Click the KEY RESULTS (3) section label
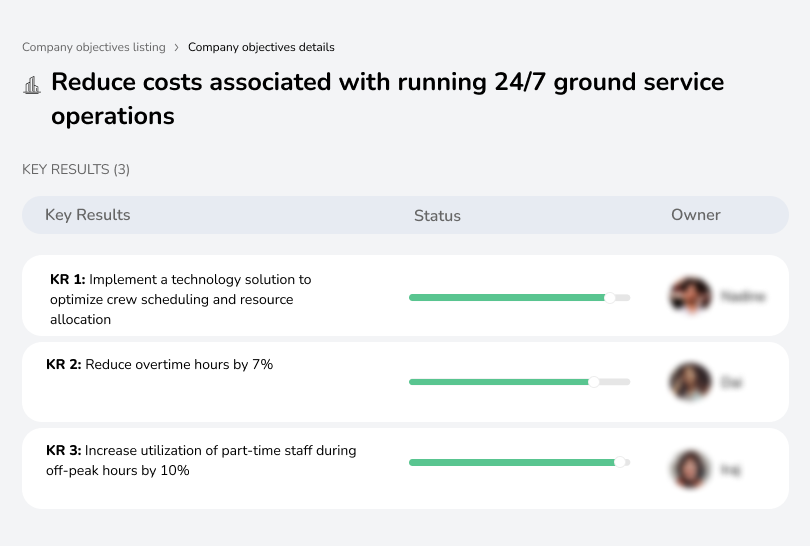 pyautogui.click(x=76, y=170)
